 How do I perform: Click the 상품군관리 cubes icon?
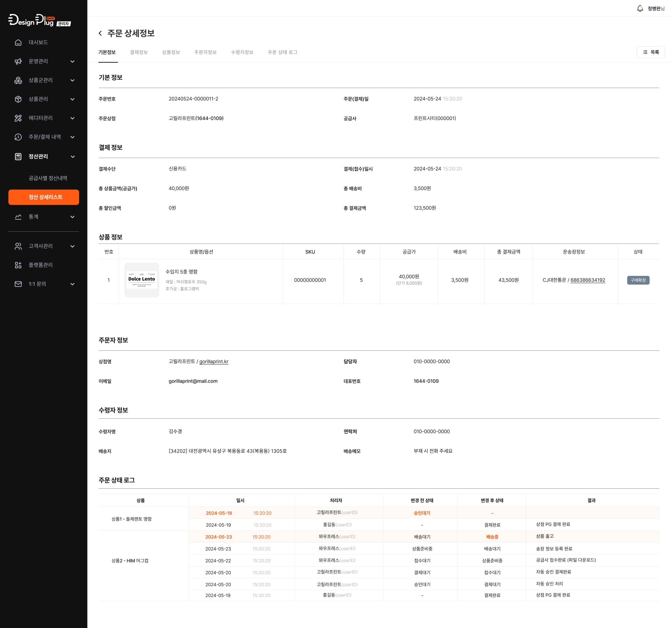coord(18,81)
